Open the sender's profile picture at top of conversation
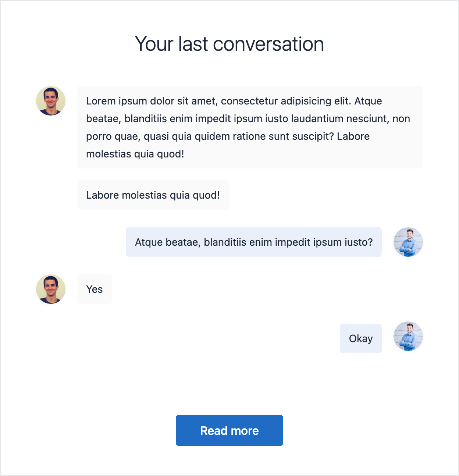 tap(50, 101)
